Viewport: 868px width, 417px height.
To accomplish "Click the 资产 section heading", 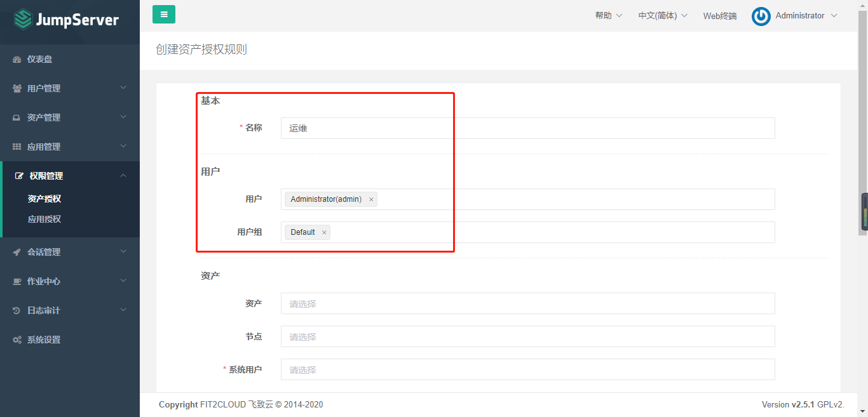I will click(210, 275).
